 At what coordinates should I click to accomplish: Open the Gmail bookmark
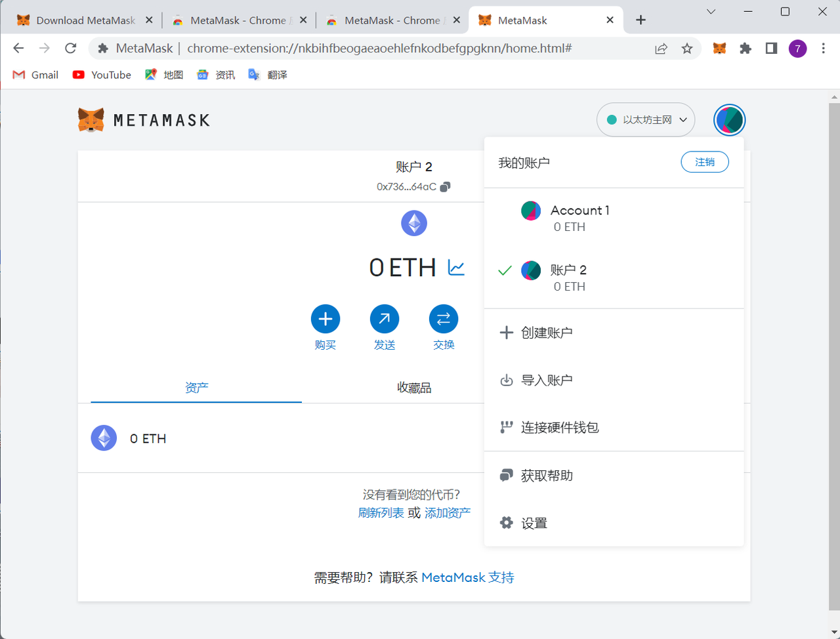[36, 75]
